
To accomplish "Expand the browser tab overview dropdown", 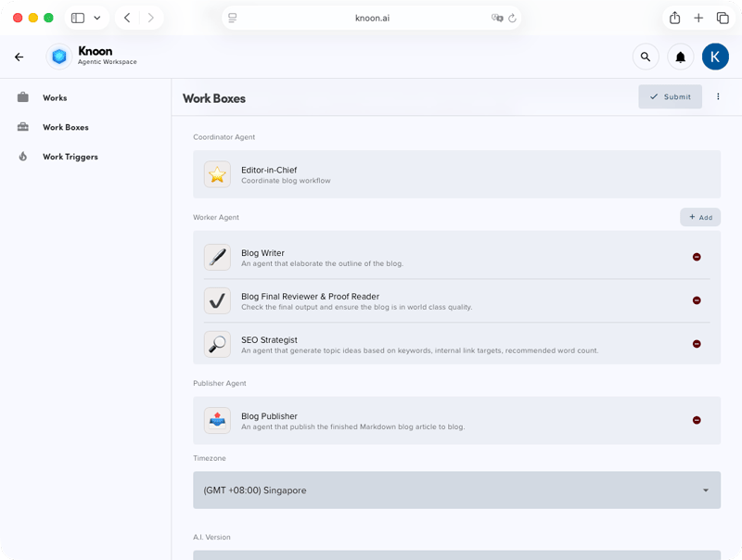I will pos(96,17).
